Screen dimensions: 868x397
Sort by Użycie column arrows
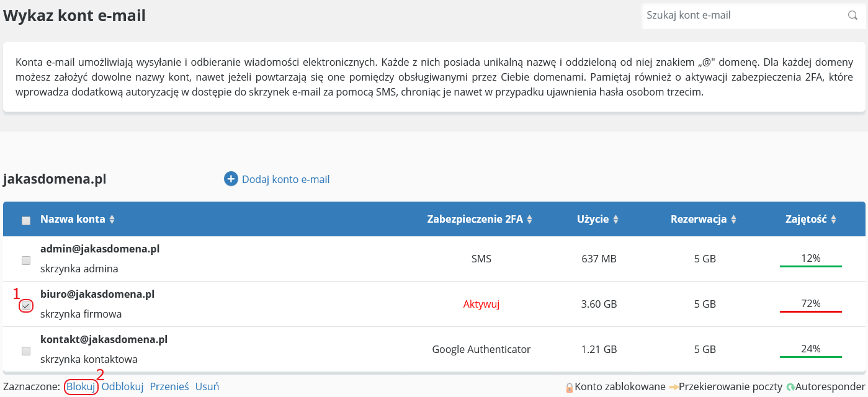tap(615, 220)
